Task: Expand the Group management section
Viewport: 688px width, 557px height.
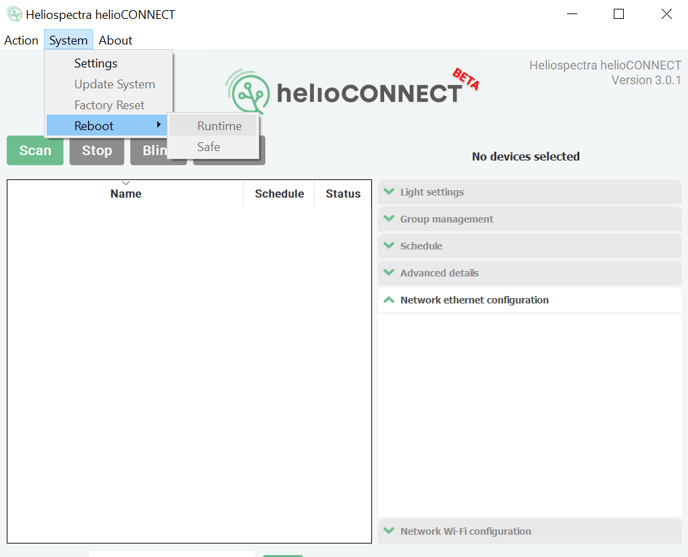Action: coord(530,219)
